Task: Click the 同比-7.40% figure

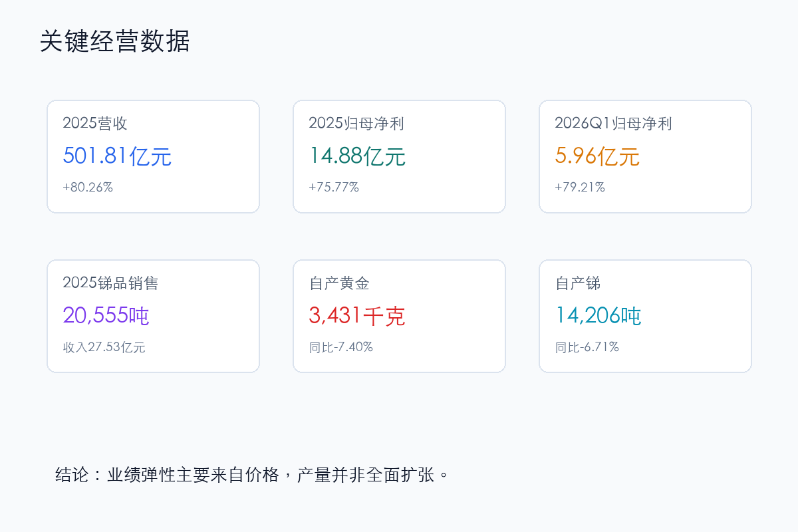Action: point(341,346)
